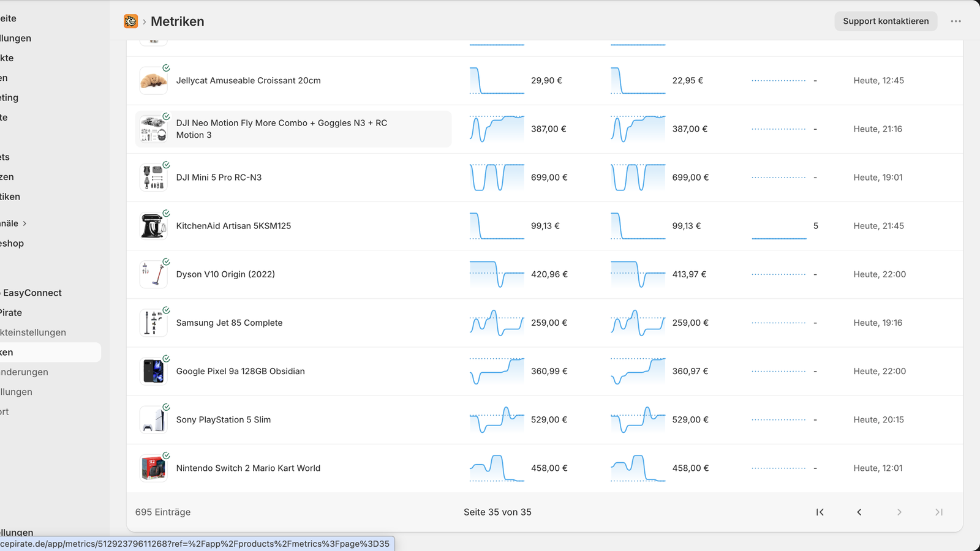Screen dimensions: 980x551
Task: Click the verified badge on KitchenAid Artisan
Action: coord(166,213)
